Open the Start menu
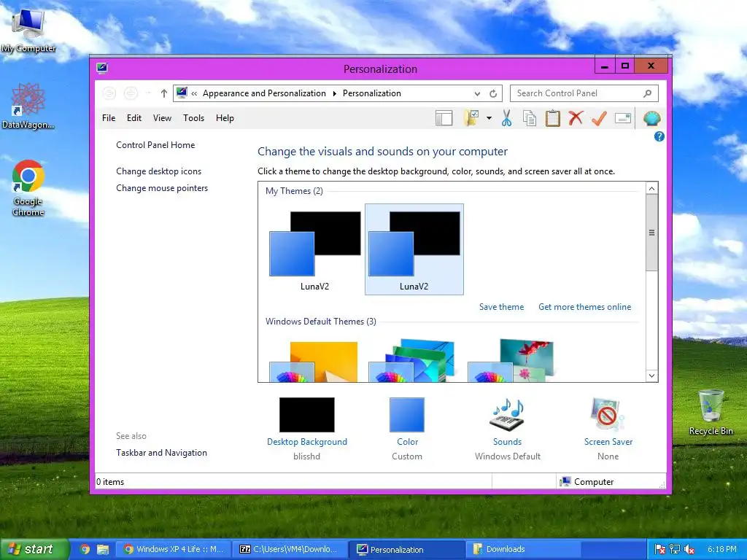The width and height of the screenshot is (747, 560). point(34,549)
